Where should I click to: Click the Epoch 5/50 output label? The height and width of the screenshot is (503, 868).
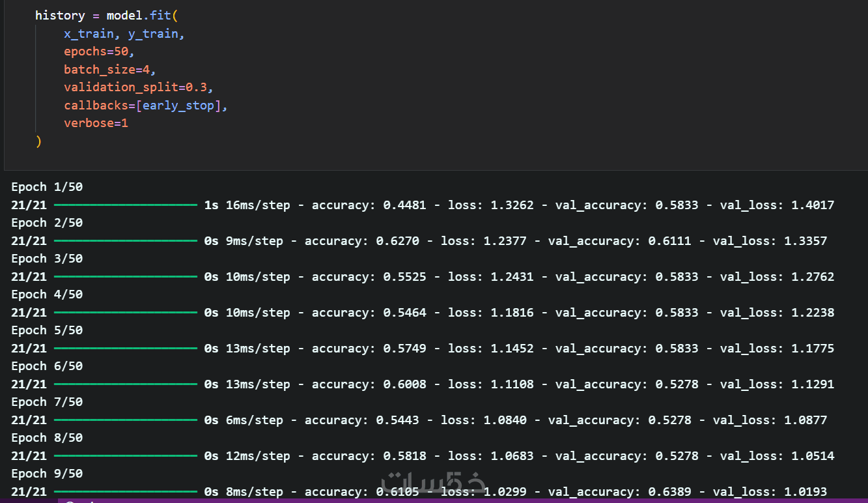tap(47, 330)
